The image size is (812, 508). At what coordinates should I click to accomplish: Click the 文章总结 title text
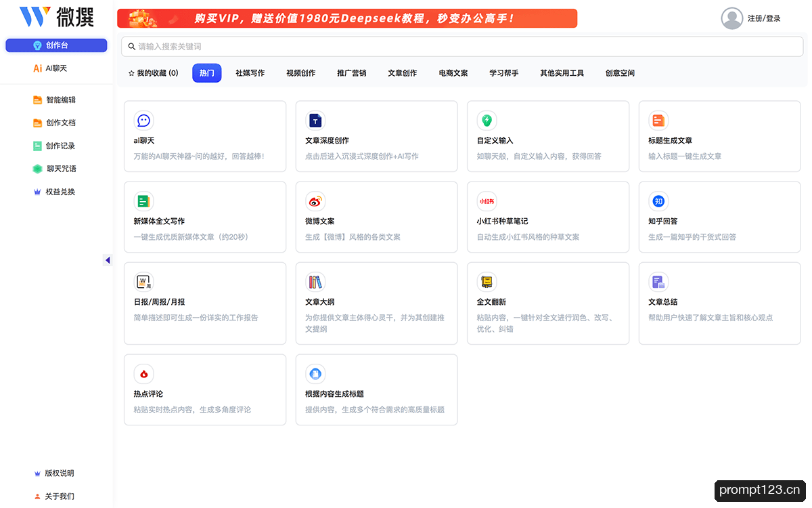pos(662,302)
